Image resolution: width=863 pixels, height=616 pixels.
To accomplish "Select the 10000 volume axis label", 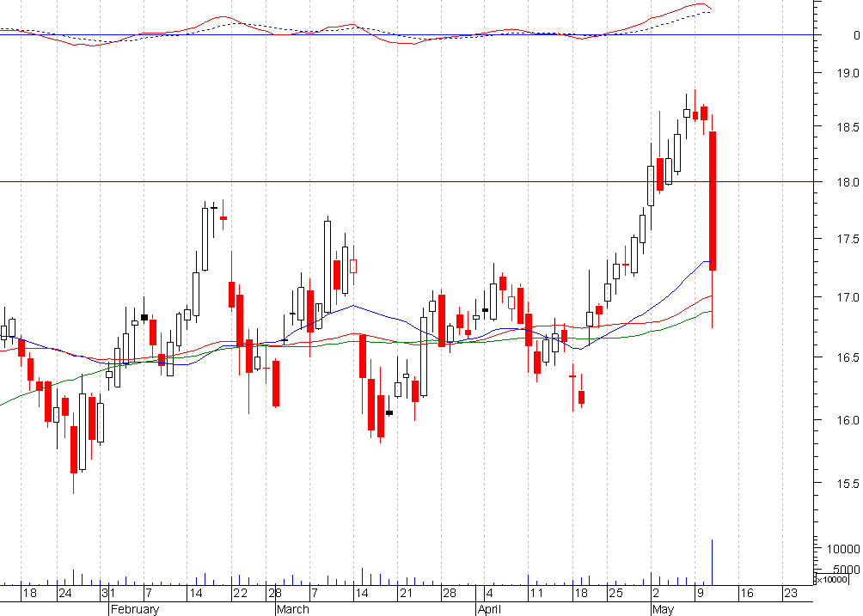I will [843, 549].
